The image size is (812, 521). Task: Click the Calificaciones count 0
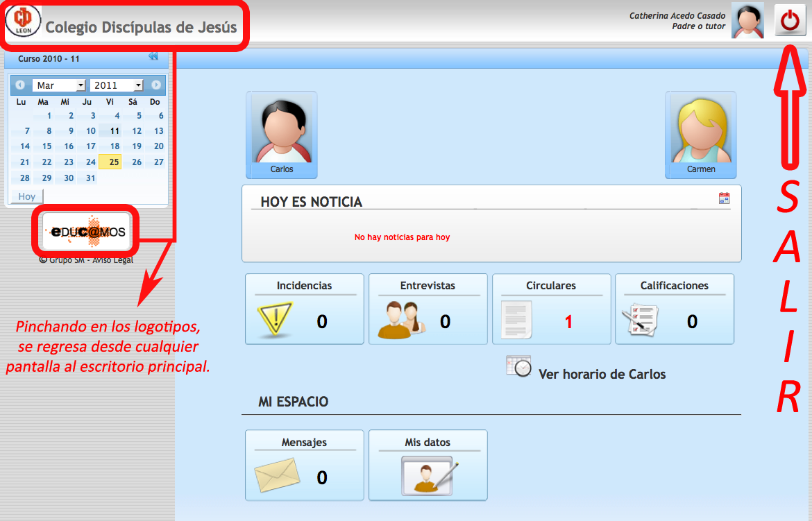coord(693,322)
